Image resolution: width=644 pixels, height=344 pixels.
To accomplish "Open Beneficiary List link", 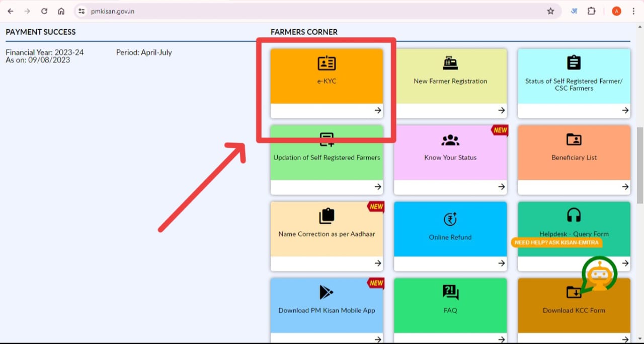I will tap(574, 157).
